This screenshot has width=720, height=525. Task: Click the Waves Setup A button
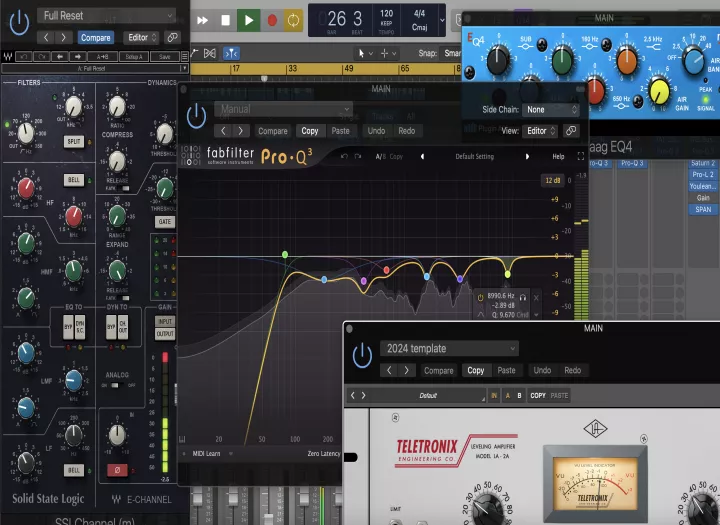tap(134, 56)
